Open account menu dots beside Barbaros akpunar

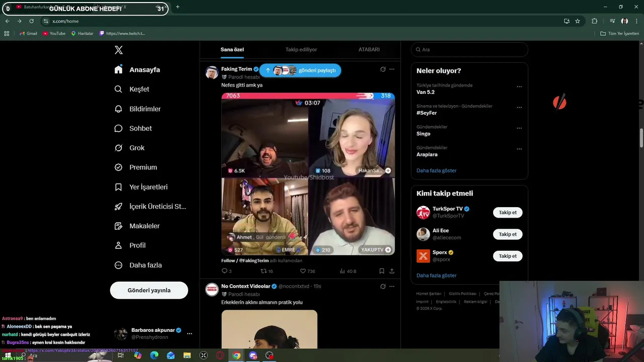coord(190,333)
